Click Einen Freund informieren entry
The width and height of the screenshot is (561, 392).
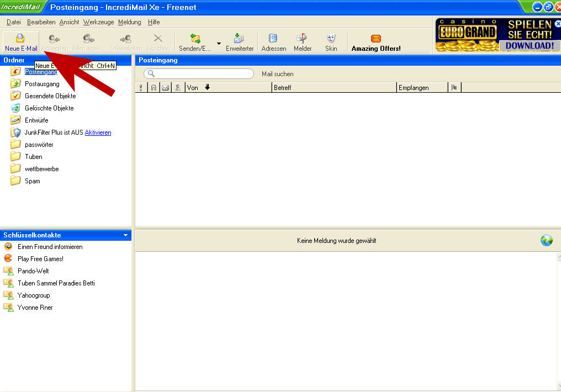(x=50, y=247)
